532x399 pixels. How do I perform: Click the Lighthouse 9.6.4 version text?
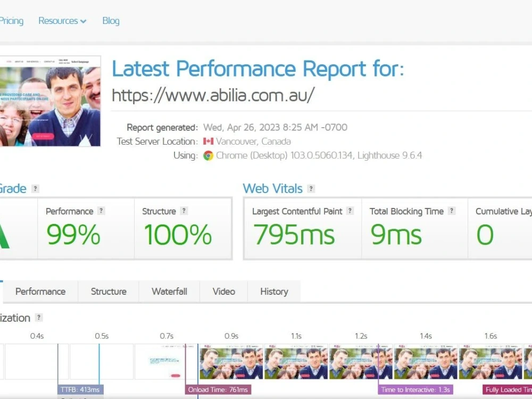pyautogui.click(x=390, y=155)
